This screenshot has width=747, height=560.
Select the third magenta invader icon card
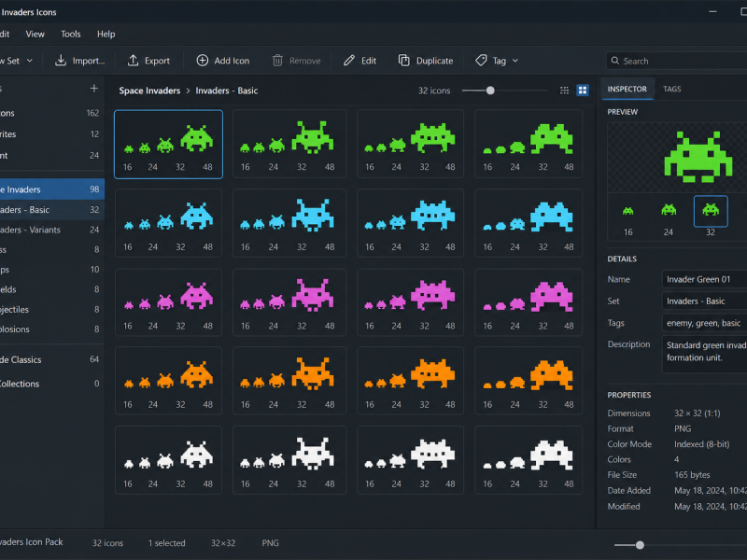pos(410,302)
